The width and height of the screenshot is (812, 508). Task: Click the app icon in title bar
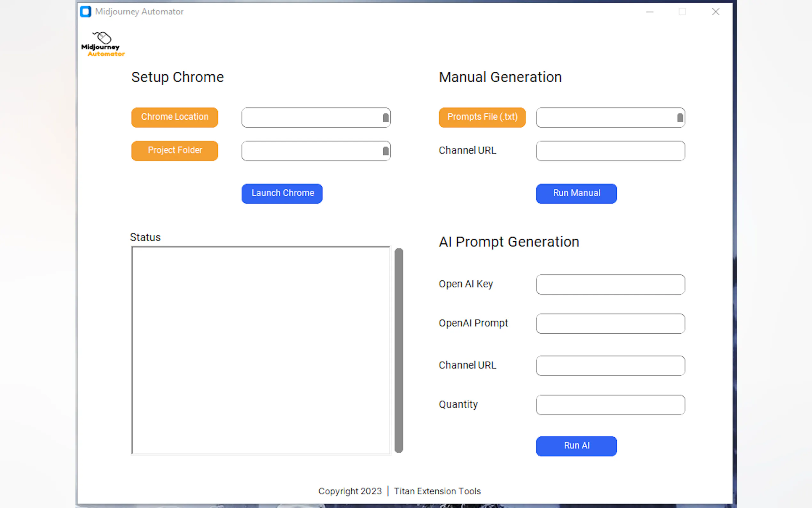pos(86,12)
